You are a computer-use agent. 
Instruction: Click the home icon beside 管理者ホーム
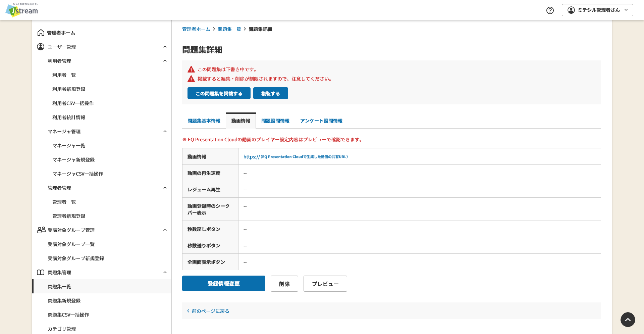[41, 33]
